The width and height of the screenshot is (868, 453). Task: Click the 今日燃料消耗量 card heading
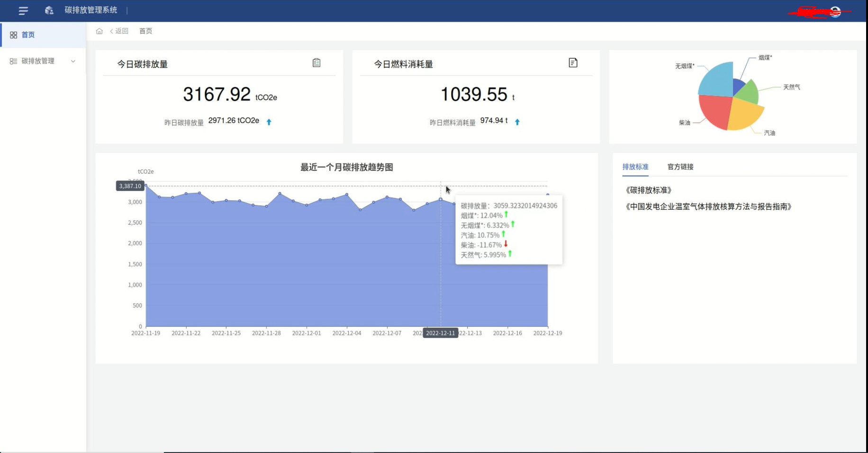point(404,64)
